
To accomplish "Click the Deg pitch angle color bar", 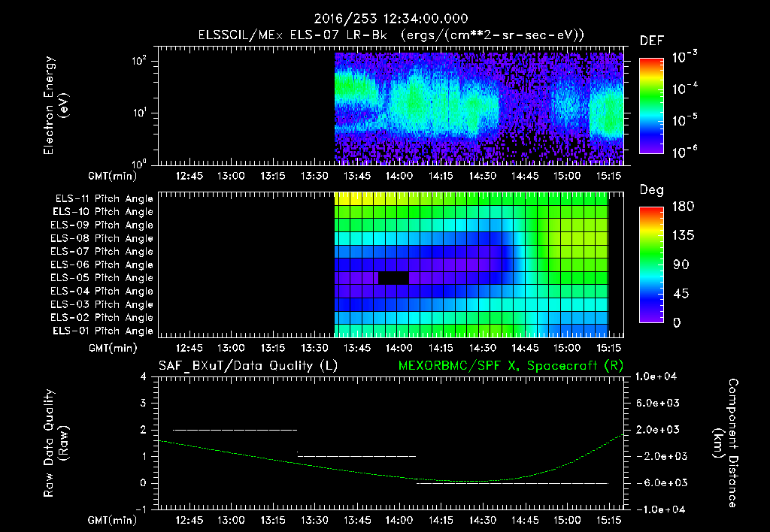I will [x=651, y=264].
